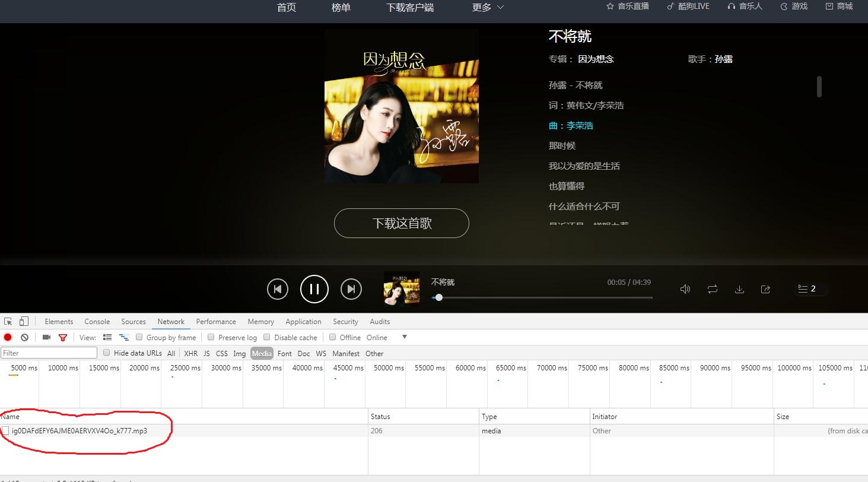Screen dimensions: 868x482
Task: Check Preserve log
Action: pos(211,337)
